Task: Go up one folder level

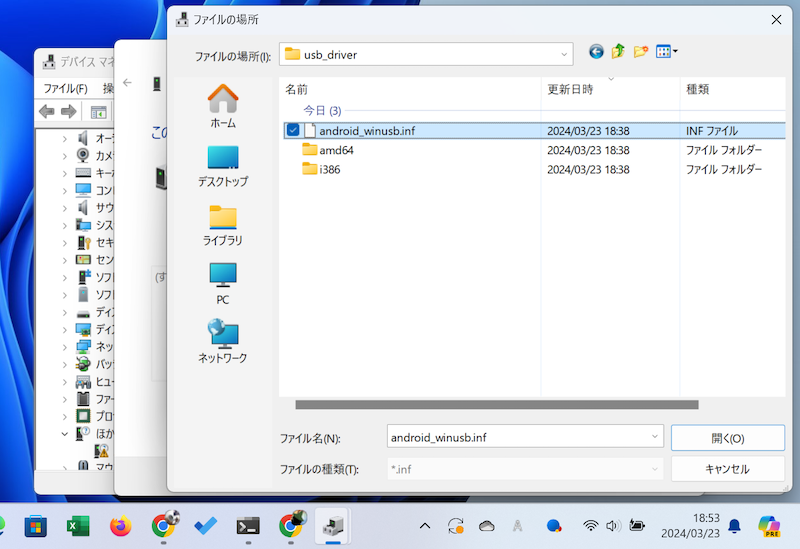Action: pos(619,52)
